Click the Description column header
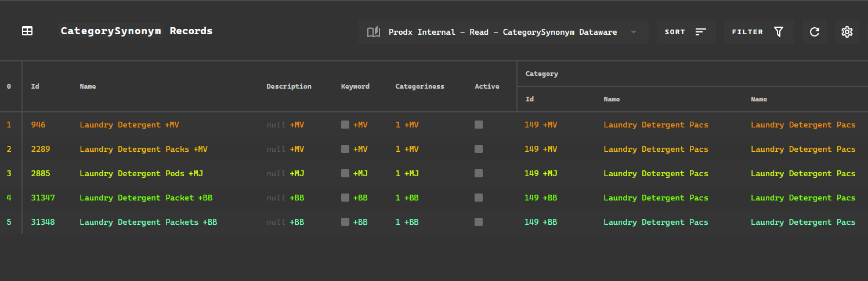 tap(289, 86)
